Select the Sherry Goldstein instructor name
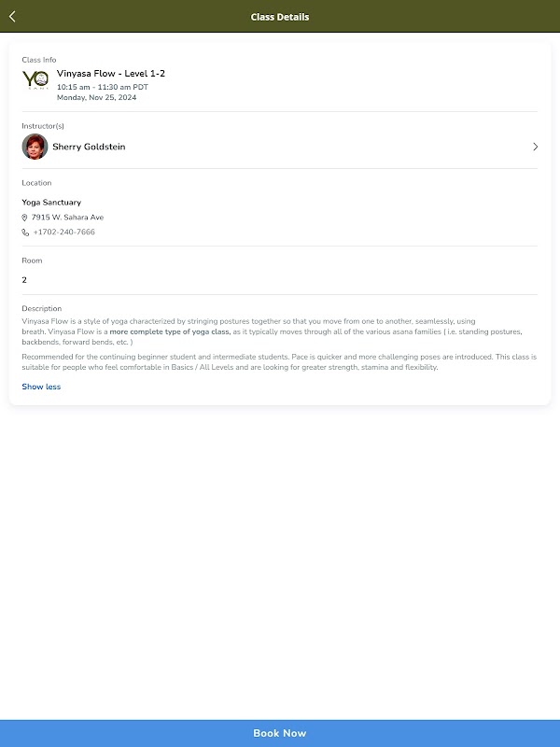This screenshot has height=747, width=560. pyautogui.click(x=89, y=147)
